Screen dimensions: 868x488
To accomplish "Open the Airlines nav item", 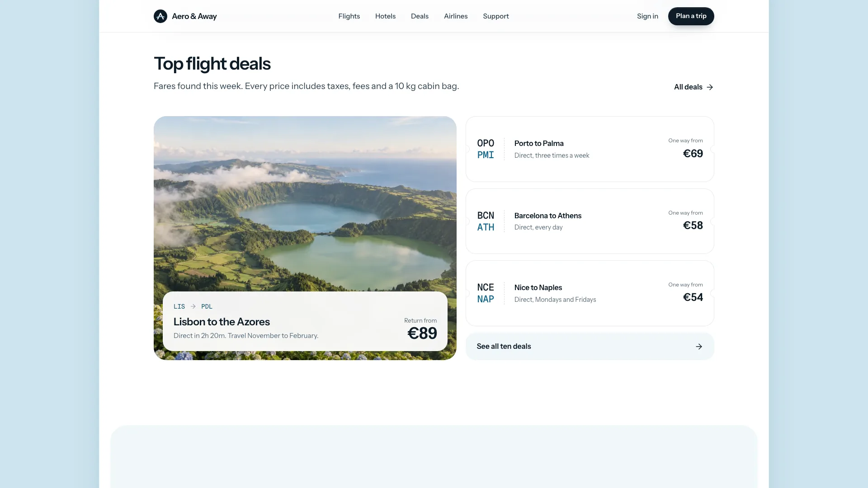I will pyautogui.click(x=456, y=16).
